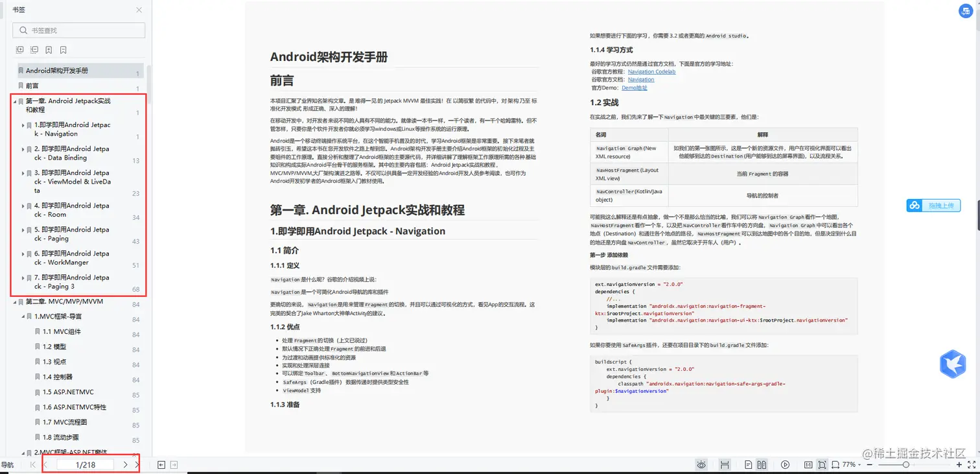
Task: Enter full screen with the expand icon
Action: point(971,465)
